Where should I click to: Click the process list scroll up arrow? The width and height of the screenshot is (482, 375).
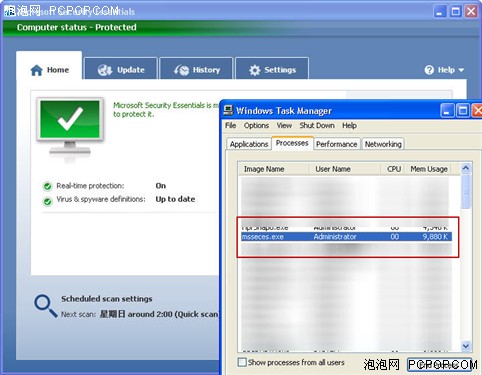(x=466, y=168)
